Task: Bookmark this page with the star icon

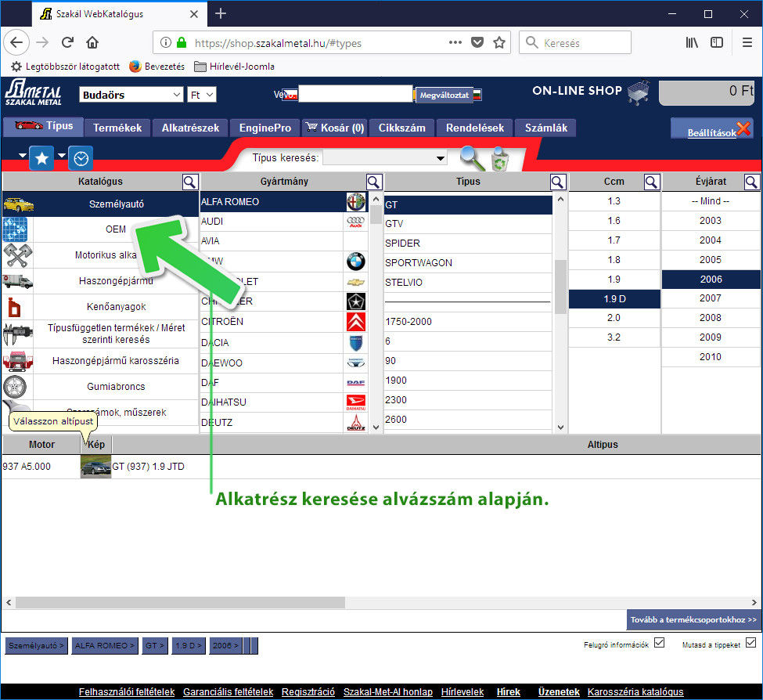Action: point(498,43)
